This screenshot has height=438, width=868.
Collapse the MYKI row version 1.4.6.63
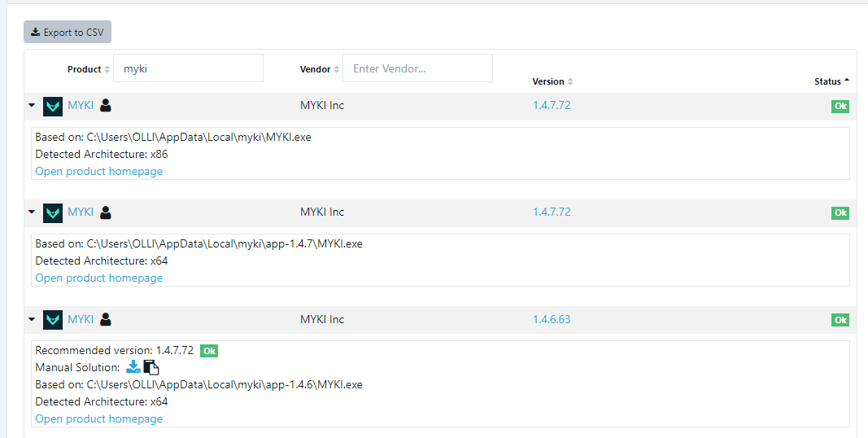click(x=32, y=319)
